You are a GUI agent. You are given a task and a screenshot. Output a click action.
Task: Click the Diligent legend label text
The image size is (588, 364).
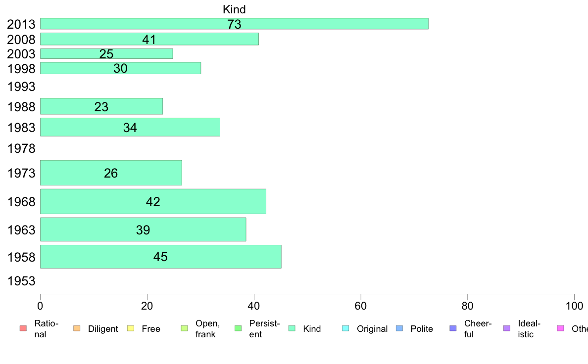click(x=103, y=329)
